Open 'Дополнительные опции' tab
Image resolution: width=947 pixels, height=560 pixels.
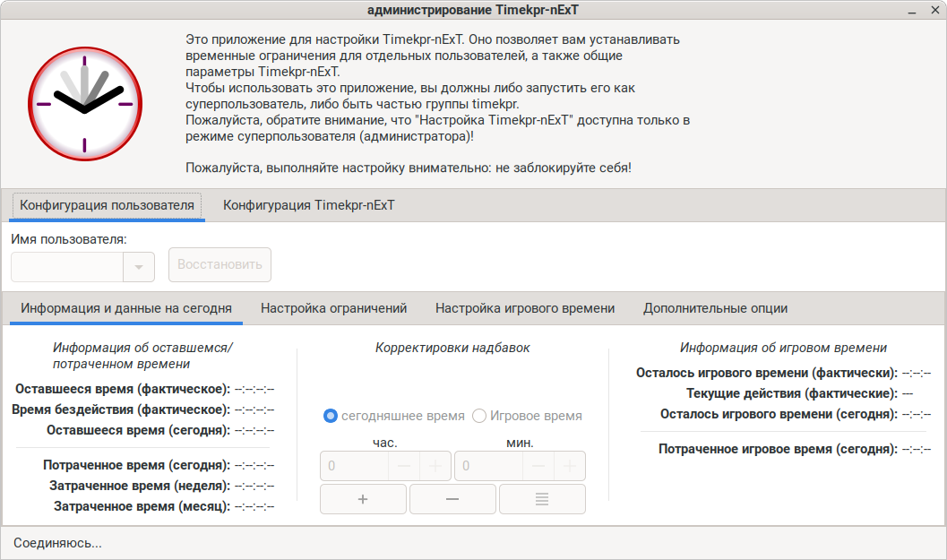(x=715, y=308)
